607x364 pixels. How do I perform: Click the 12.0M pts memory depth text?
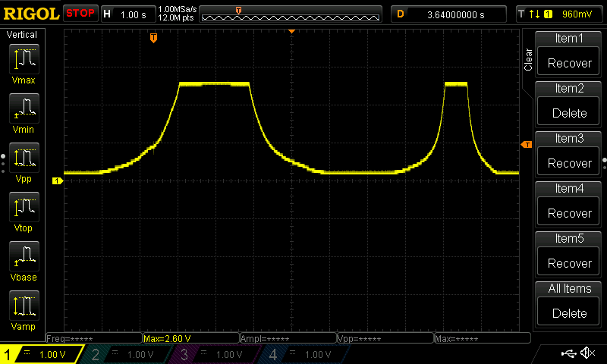point(176,17)
